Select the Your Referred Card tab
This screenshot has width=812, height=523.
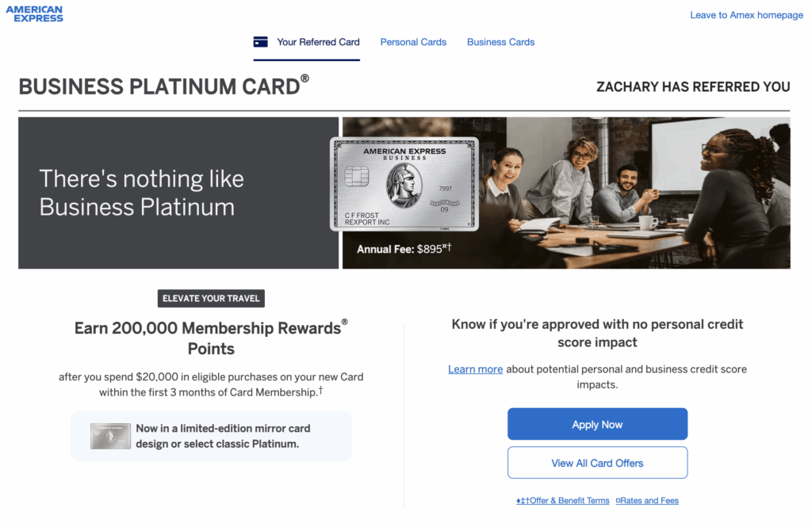(319, 42)
